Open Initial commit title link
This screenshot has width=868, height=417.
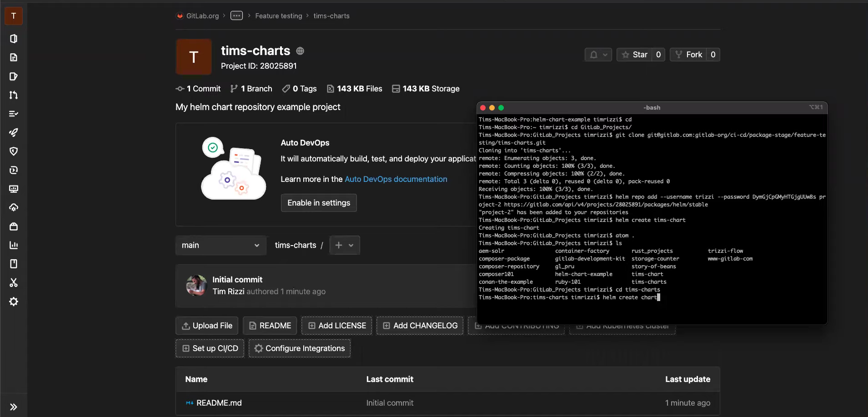tap(237, 280)
